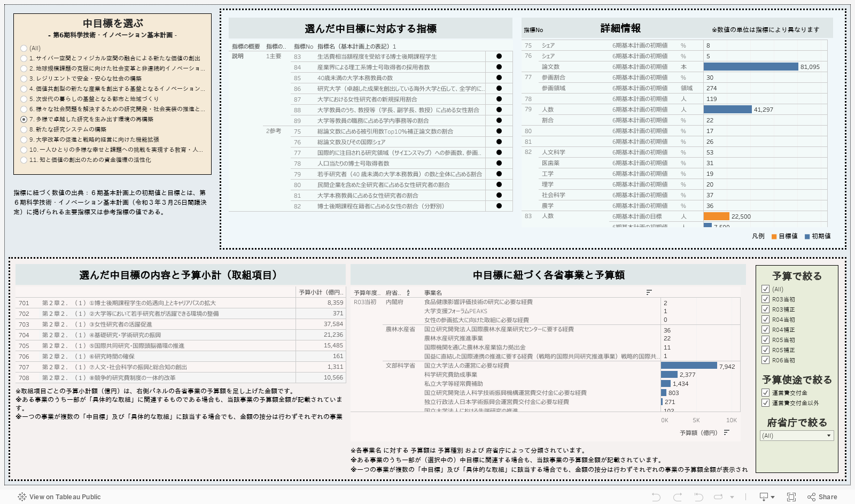Click the 科学研究費助成事業 row label
The image size is (855, 504).
450,375
